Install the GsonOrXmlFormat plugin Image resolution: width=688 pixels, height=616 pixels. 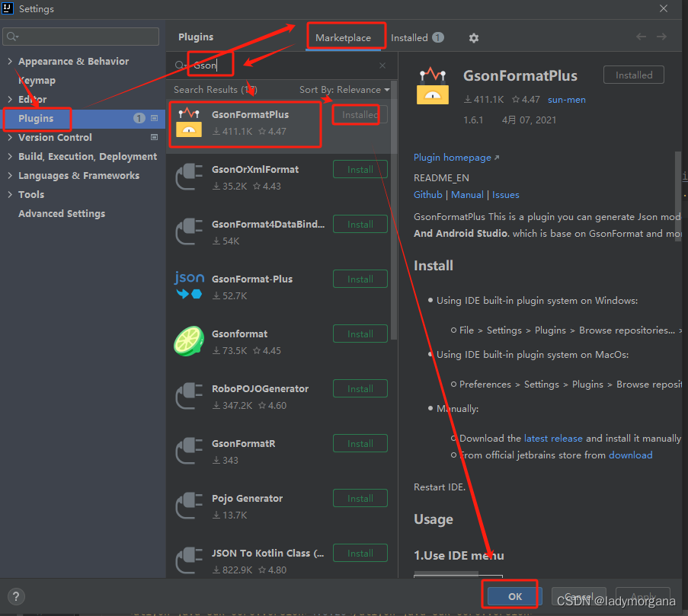point(360,169)
